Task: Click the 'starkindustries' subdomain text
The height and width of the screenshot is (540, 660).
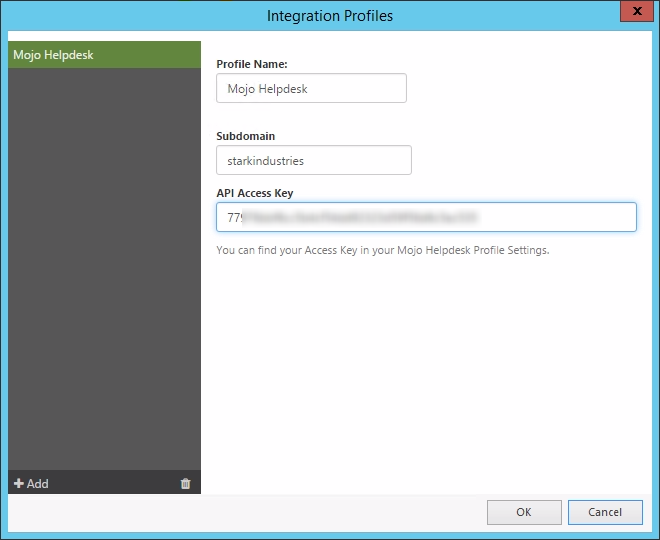Action: point(266,160)
